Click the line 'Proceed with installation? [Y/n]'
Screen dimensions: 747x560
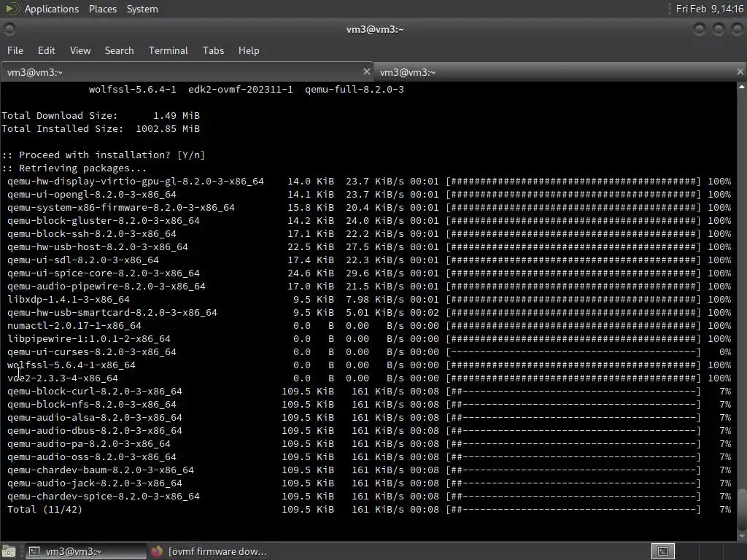pos(104,155)
